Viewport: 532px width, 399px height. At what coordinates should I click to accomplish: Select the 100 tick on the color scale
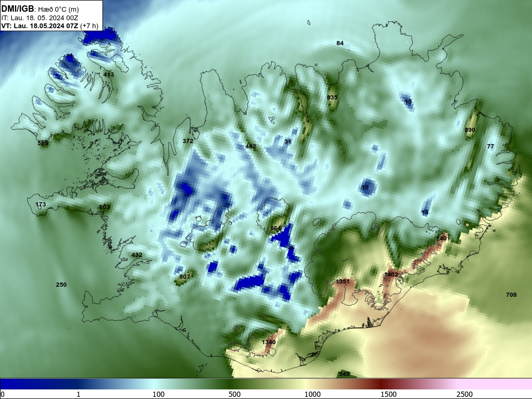159,394
